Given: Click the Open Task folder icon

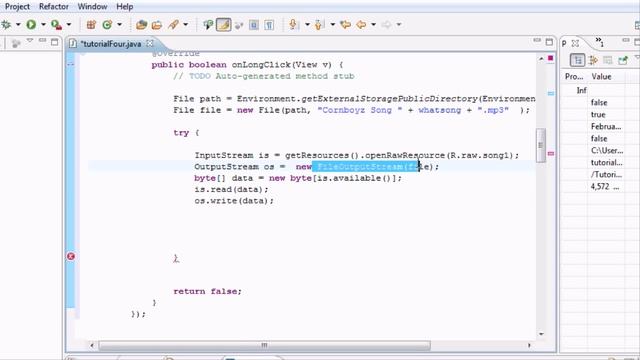Looking at the screenshot, I should pos(157,25).
